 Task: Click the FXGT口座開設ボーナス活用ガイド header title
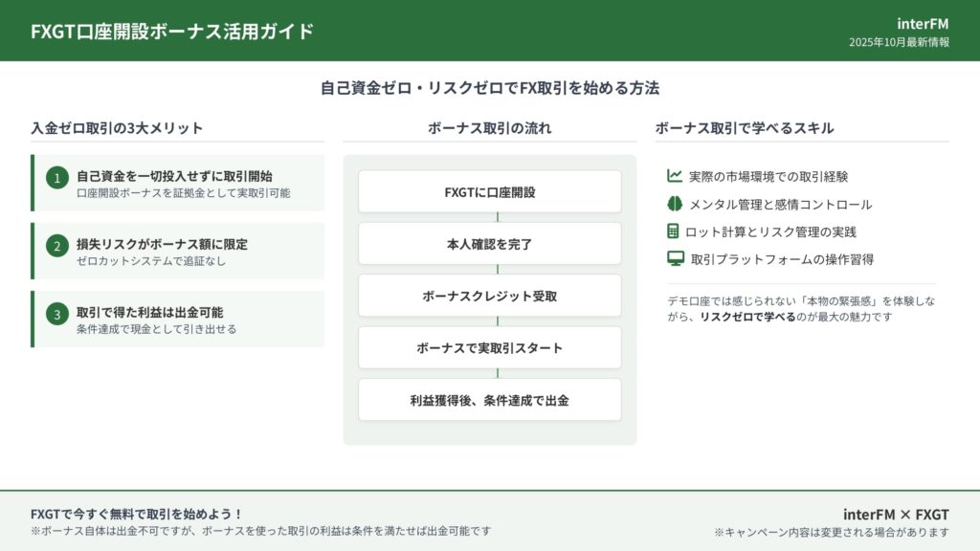[172, 31]
